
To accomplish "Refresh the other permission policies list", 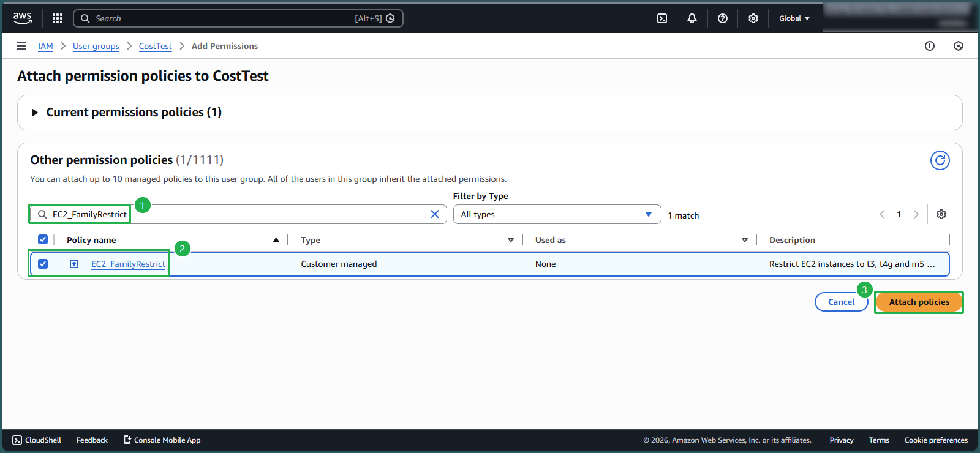I will tap(940, 160).
